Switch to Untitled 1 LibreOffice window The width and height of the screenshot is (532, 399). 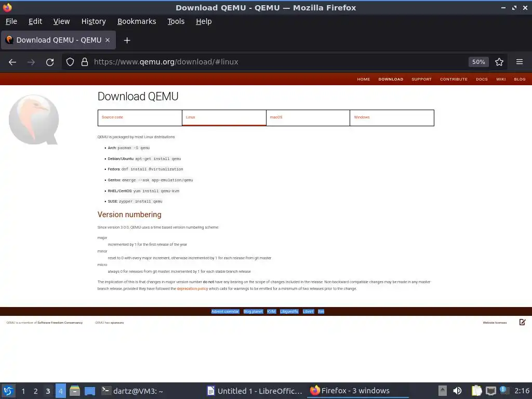click(255, 391)
